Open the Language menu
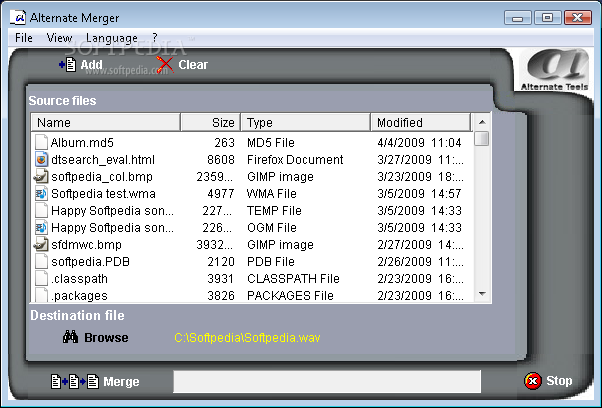The image size is (602, 408). pos(112,38)
